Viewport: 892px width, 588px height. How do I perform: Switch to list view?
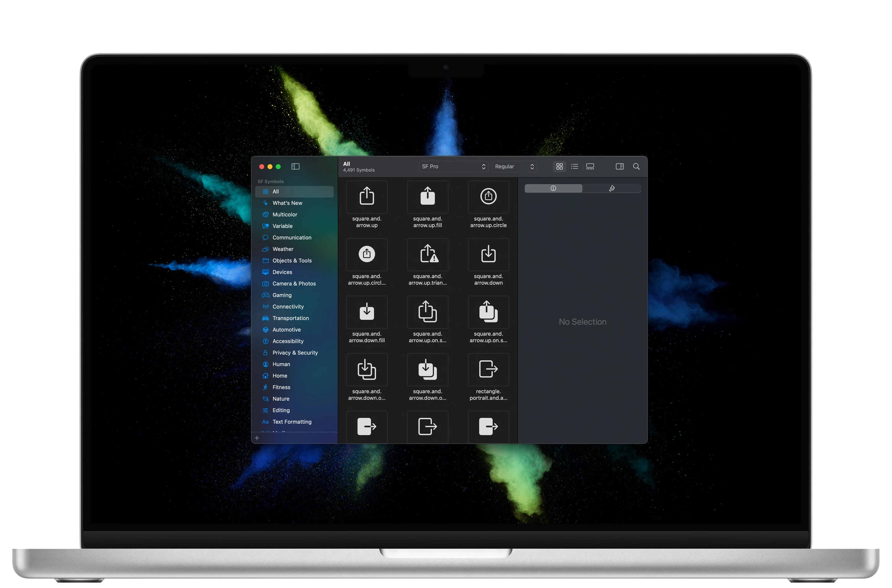pyautogui.click(x=575, y=166)
